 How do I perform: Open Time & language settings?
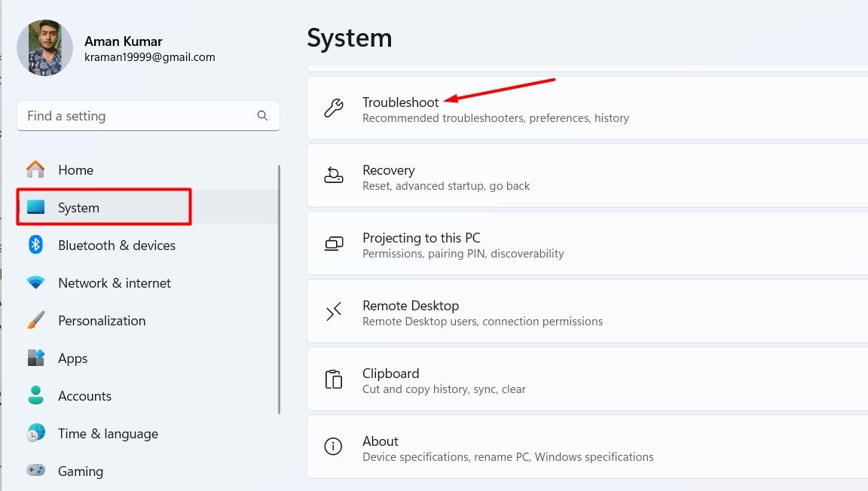148,434
